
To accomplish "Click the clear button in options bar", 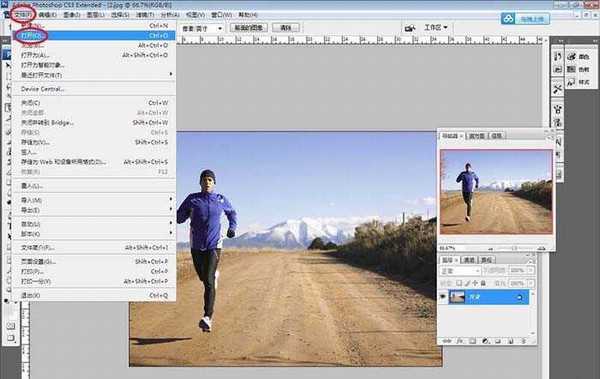I will click(x=285, y=28).
